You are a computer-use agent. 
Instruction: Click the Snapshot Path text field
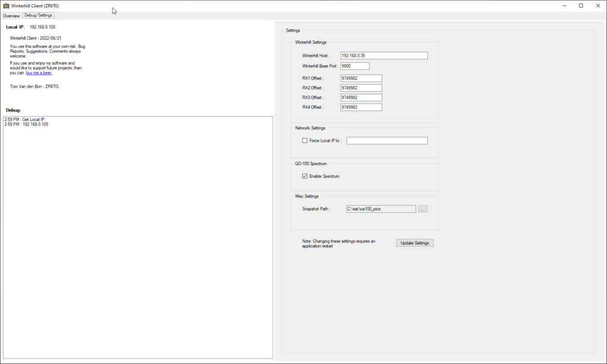click(x=381, y=209)
